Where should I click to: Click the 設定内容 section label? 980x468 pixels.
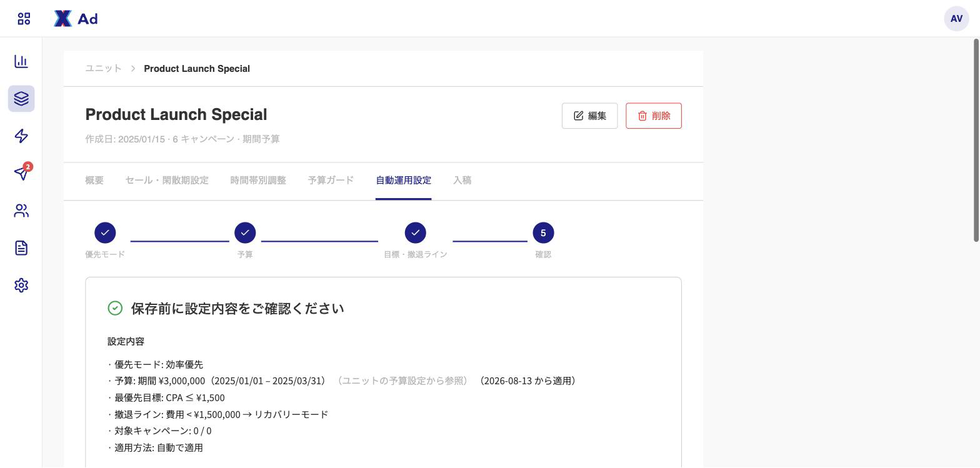pos(126,342)
